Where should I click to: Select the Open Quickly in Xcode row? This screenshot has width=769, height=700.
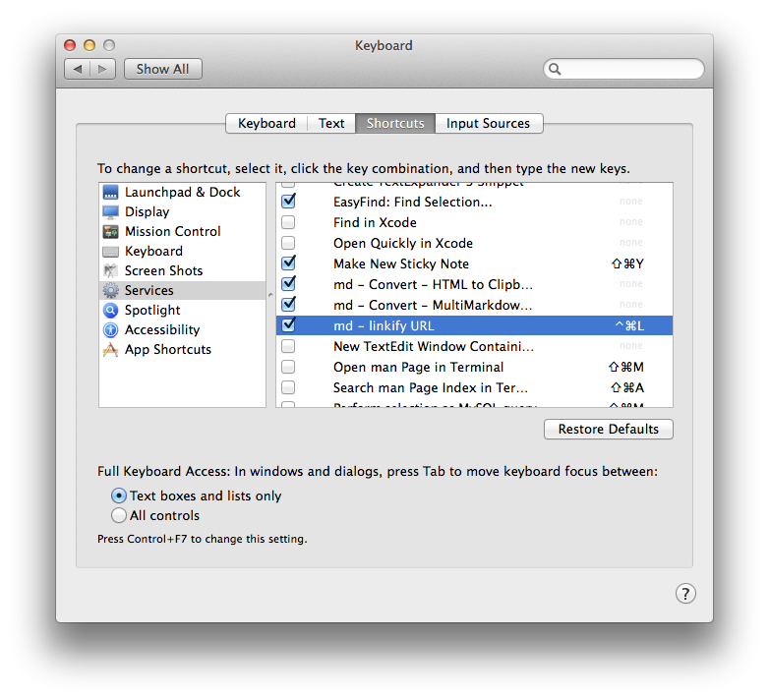coord(474,243)
